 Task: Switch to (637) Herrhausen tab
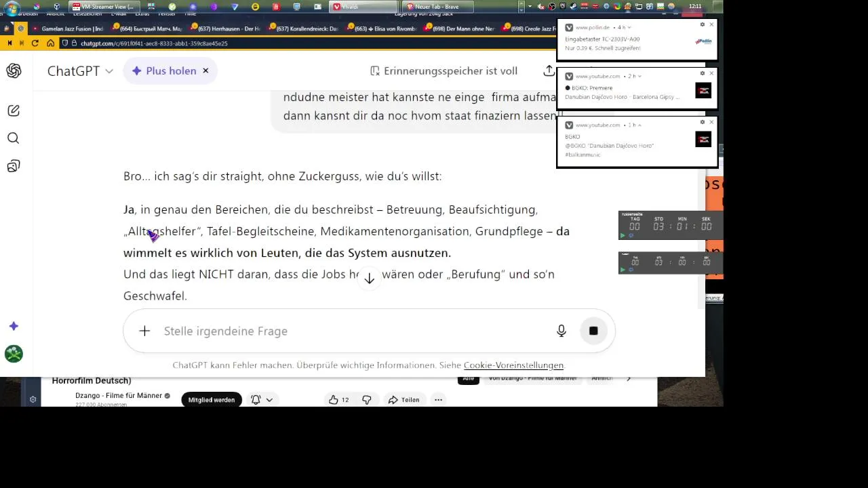click(x=224, y=28)
